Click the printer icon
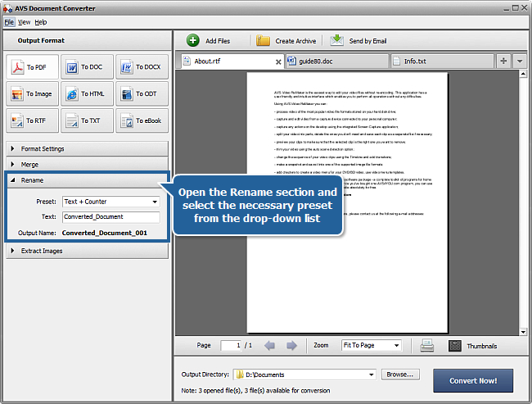Image resolution: width=532 pixels, height=404 pixels. coord(426,346)
